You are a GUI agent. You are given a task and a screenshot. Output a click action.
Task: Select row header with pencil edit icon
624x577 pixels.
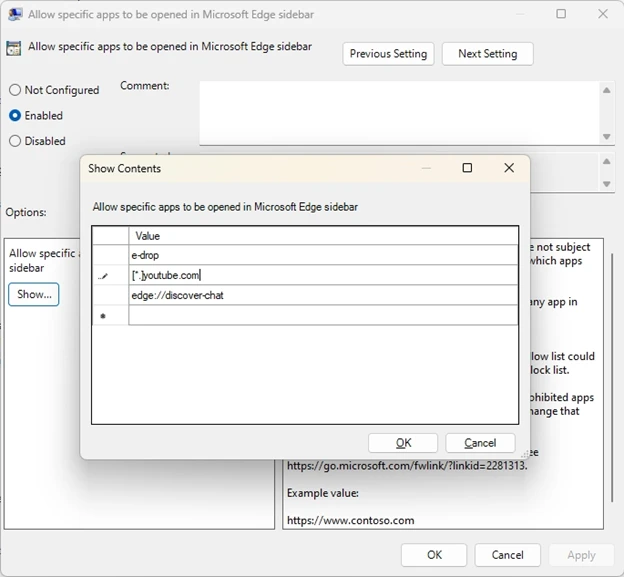(x=110, y=275)
